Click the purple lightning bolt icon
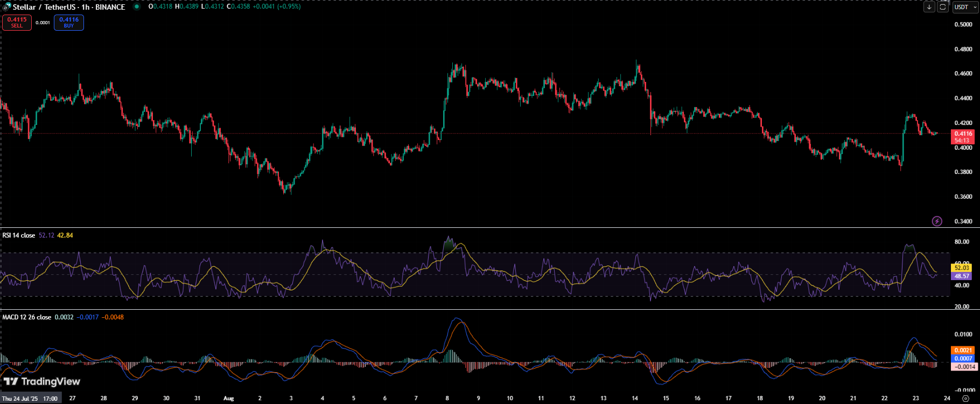Viewport: 980px width, 404px height. 937,221
